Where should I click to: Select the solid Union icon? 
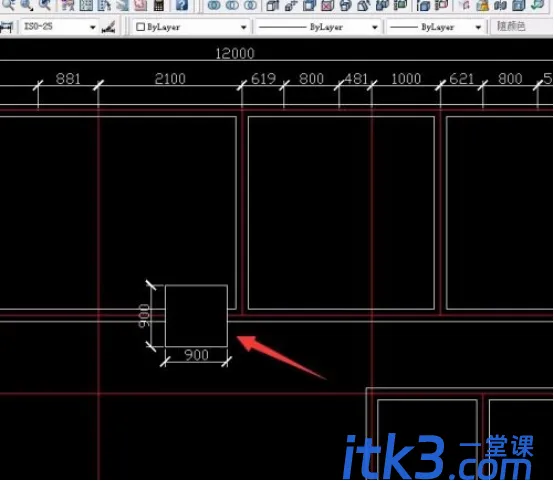click(x=214, y=5)
